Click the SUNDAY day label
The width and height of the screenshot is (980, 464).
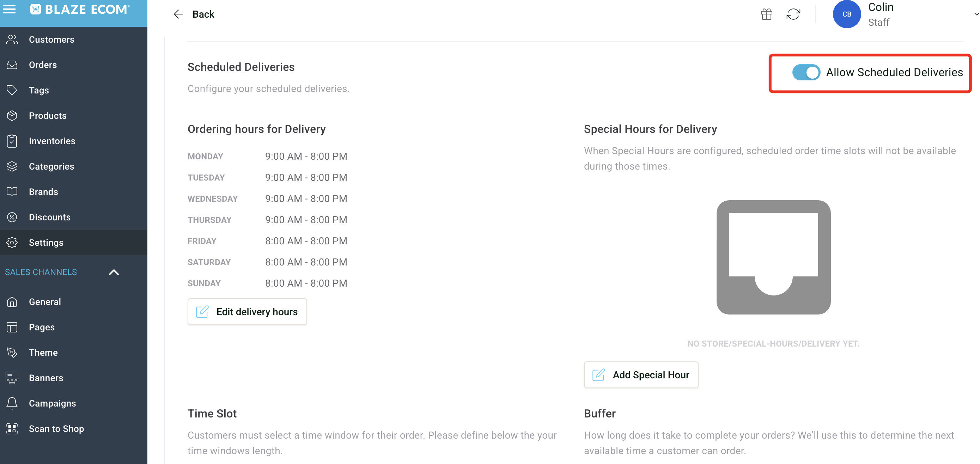tap(204, 283)
